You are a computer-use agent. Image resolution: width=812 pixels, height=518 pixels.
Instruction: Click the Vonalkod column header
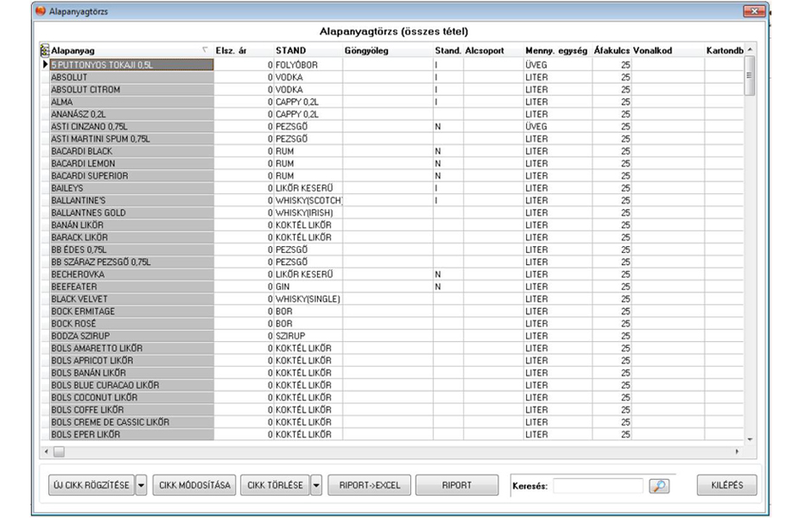(668, 50)
